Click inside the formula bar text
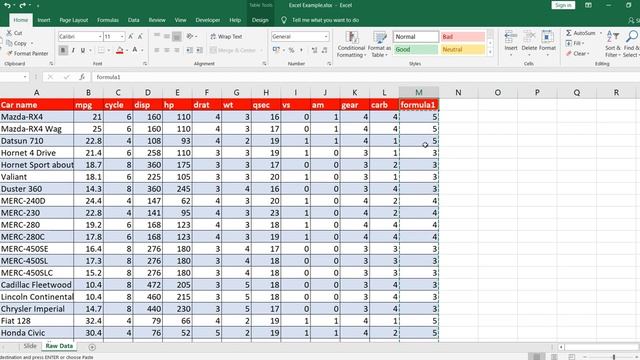 click(108, 77)
